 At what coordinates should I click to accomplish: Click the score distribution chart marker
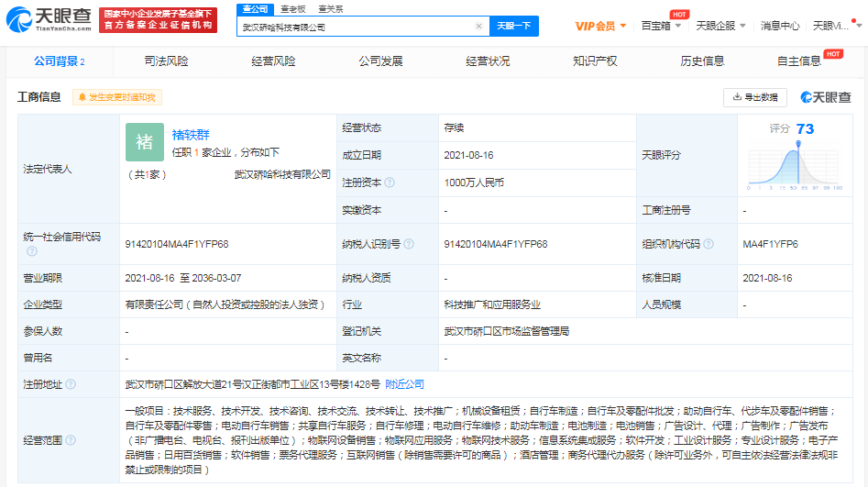coord(798,143)
